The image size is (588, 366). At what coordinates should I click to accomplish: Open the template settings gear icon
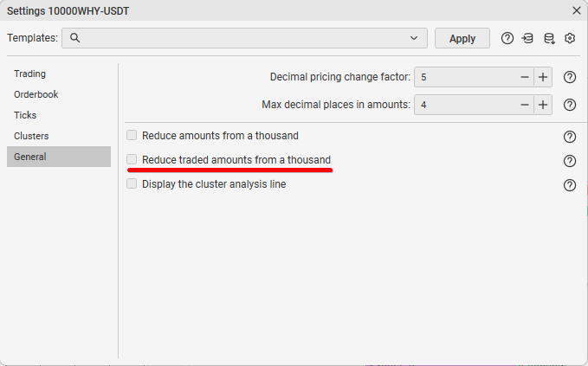pyautogui.click(x=570, y=38)
